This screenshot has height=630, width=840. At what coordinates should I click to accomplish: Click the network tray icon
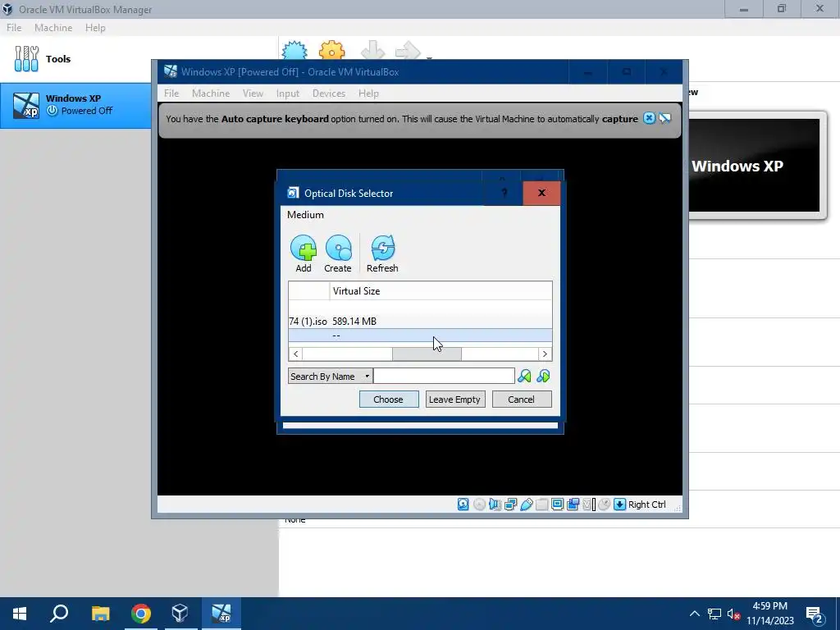(714, 614)
